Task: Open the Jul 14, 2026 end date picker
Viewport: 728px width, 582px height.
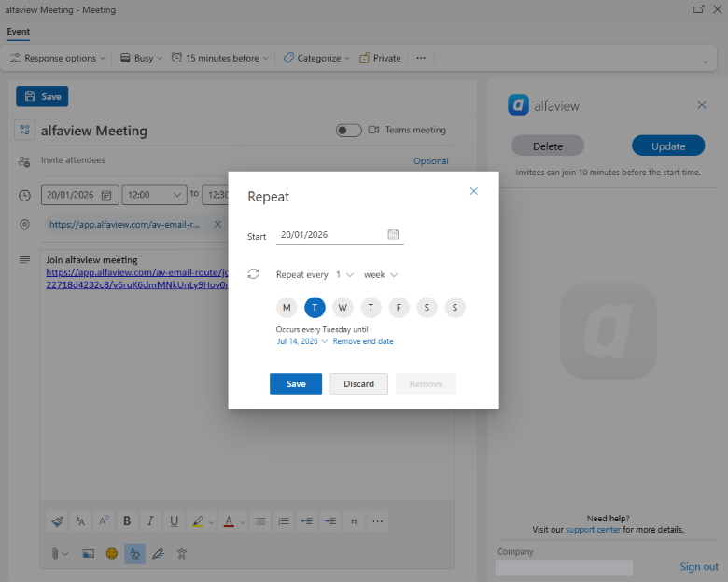Action: [302, 341]
